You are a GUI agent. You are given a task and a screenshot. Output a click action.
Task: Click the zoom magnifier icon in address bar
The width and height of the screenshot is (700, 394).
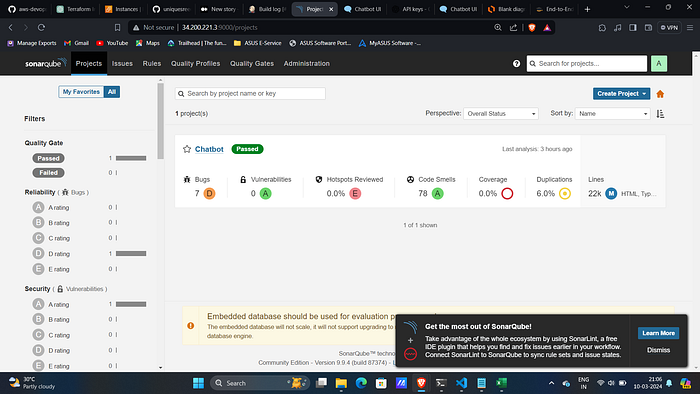pos(498,28)
